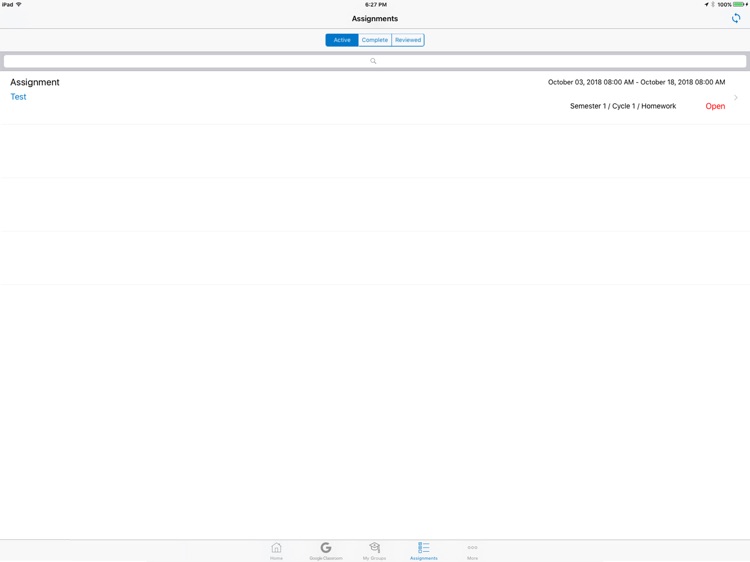The image size is (750, 562).
Task: Tap the search magnifier icon
Action: point(373,61)
